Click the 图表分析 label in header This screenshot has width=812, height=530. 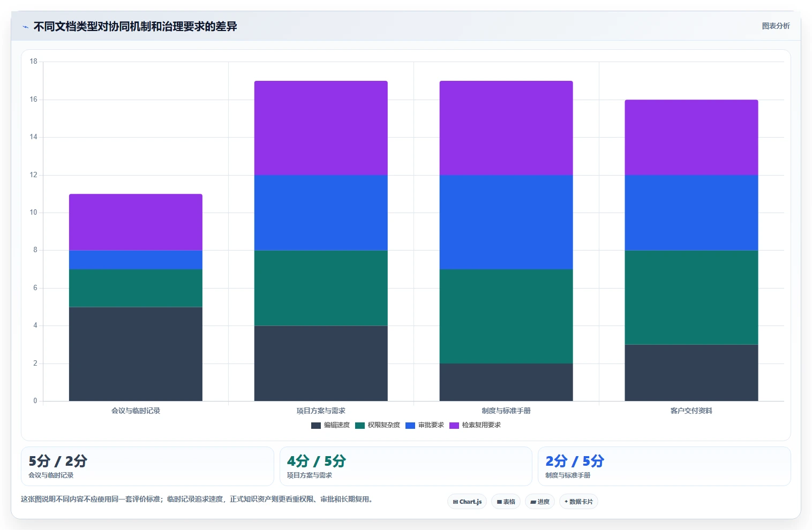(x=776, y=26)
